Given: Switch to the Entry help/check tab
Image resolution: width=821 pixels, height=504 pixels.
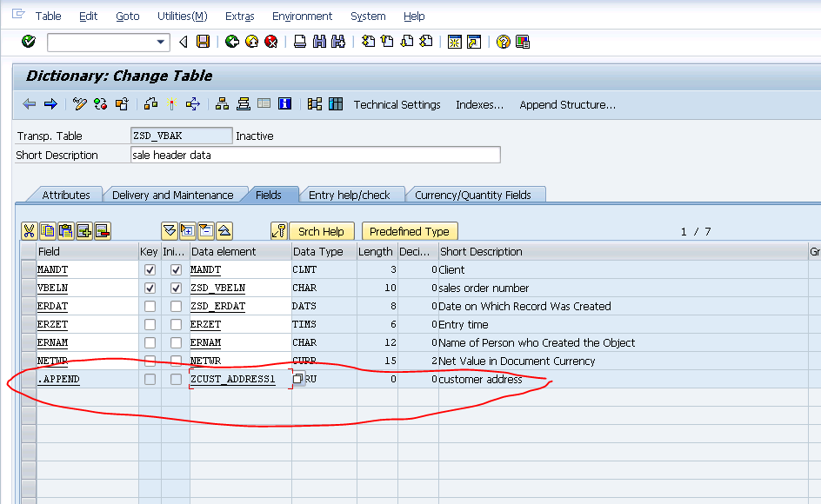Looking at the screenshot, I should point(352,195).
